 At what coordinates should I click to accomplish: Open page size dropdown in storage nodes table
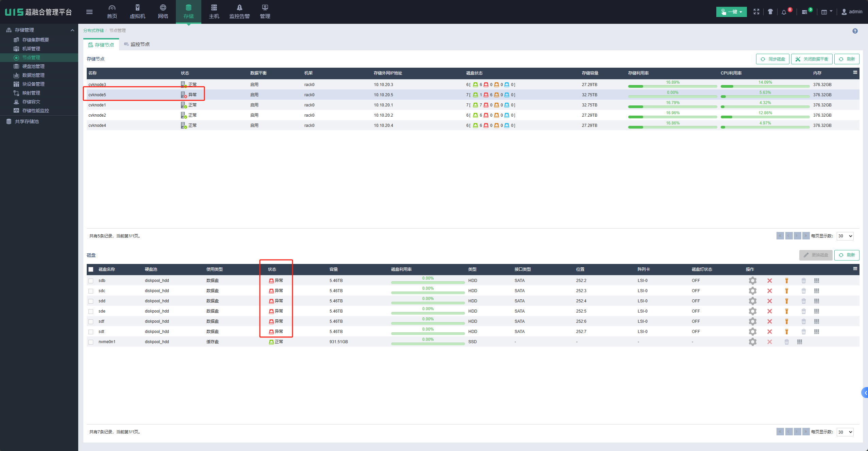(x=845, y=236)
